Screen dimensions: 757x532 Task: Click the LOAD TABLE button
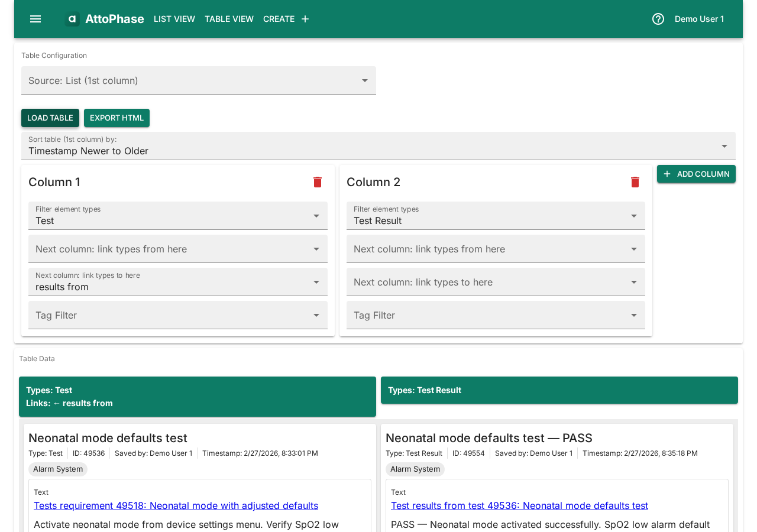[50, 118]
